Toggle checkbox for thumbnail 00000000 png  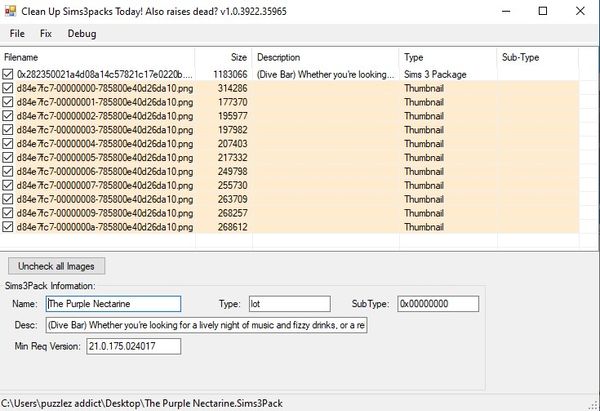pos(8,88)
